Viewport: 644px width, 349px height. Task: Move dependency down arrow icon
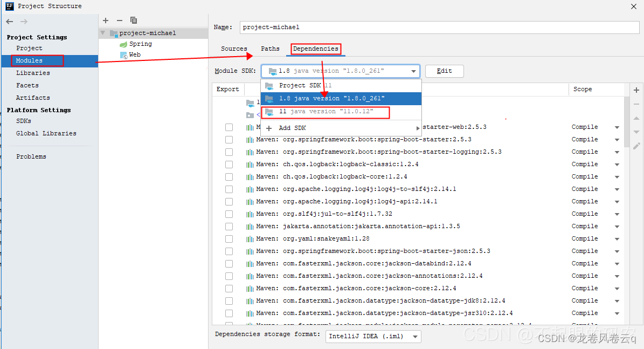(x=636, y=132)
